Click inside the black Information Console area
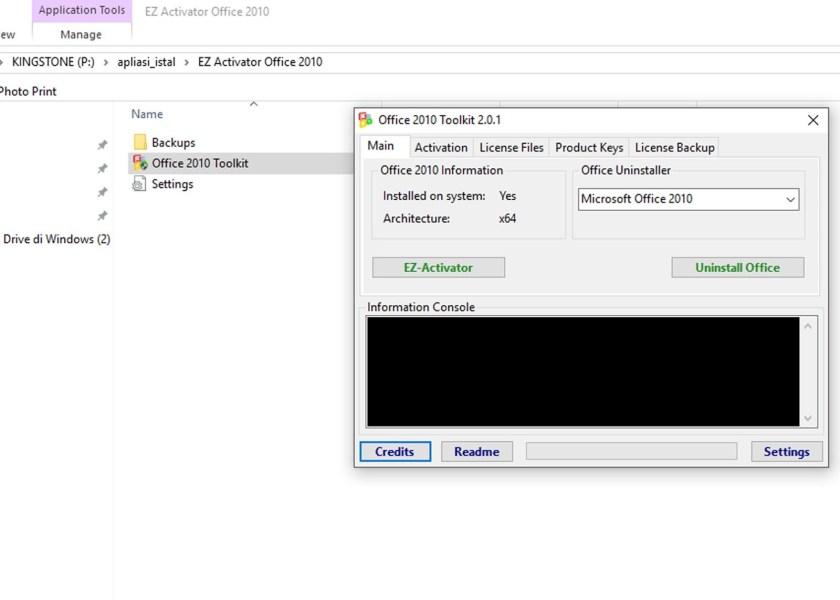 click(x=583, y=372)
